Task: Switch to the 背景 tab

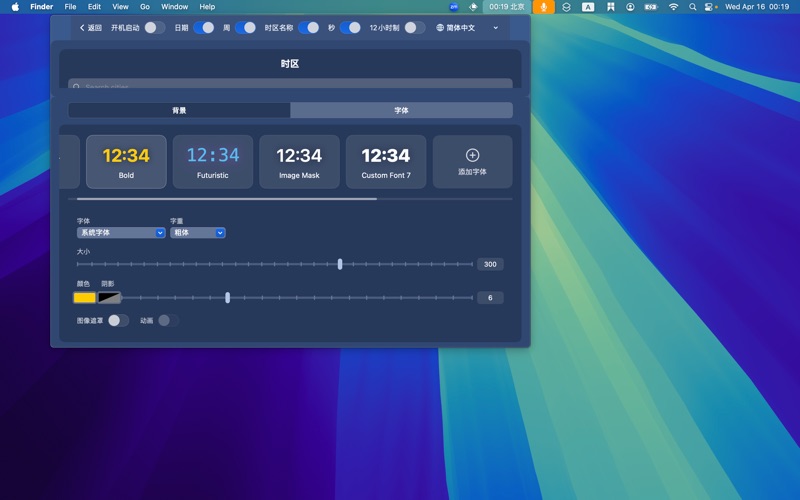Action: click(179, 110)
